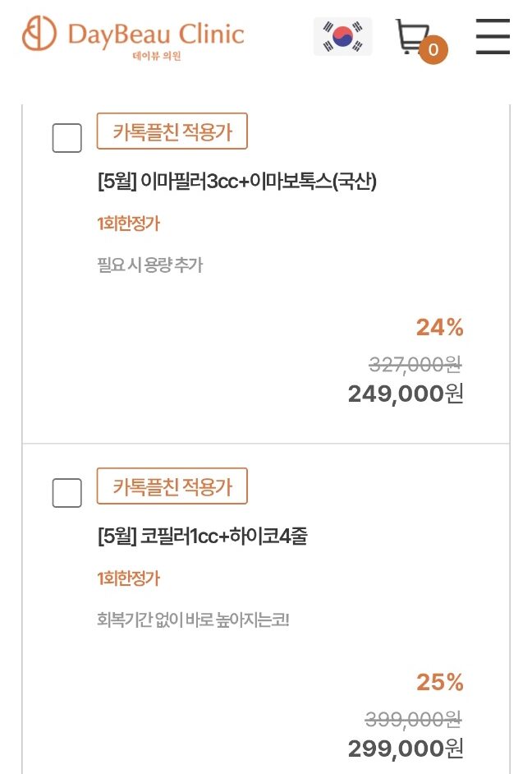Click the 24% discount label
Screen dimensions: 532x774
point(440,327)
